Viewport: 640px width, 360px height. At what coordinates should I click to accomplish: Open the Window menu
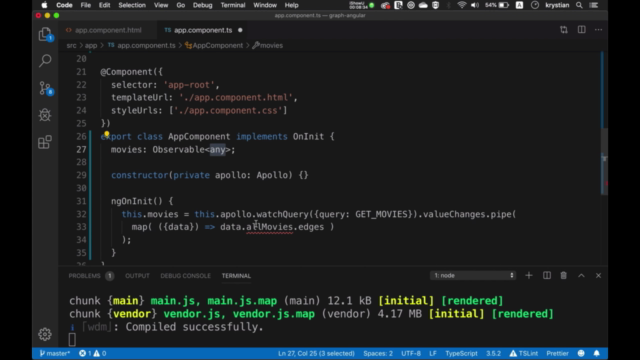(x=264, y=5)
